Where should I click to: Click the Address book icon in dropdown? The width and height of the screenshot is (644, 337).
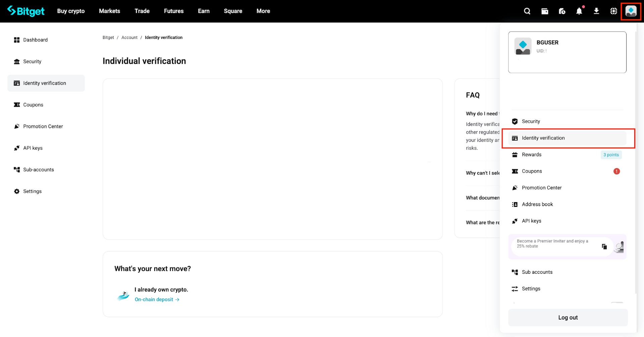click(515, 204)
